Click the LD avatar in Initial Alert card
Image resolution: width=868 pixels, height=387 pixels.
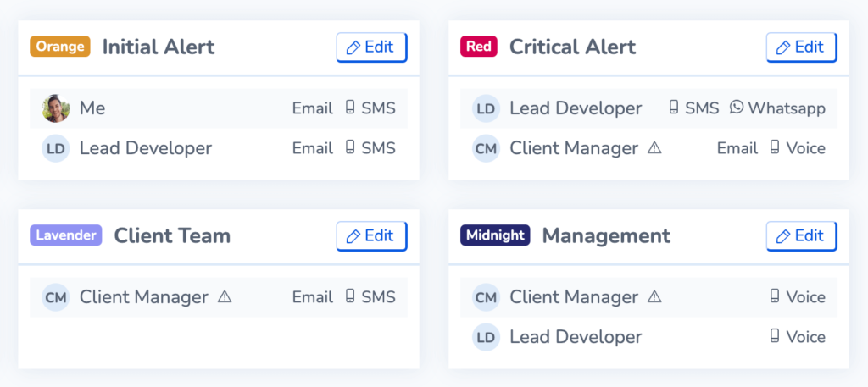coord(55,148)
